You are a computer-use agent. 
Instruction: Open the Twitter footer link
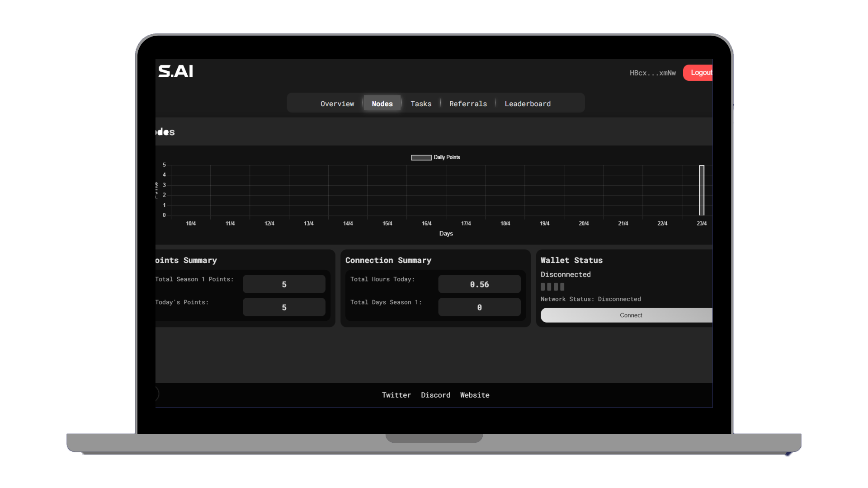[x=396, y=395]
